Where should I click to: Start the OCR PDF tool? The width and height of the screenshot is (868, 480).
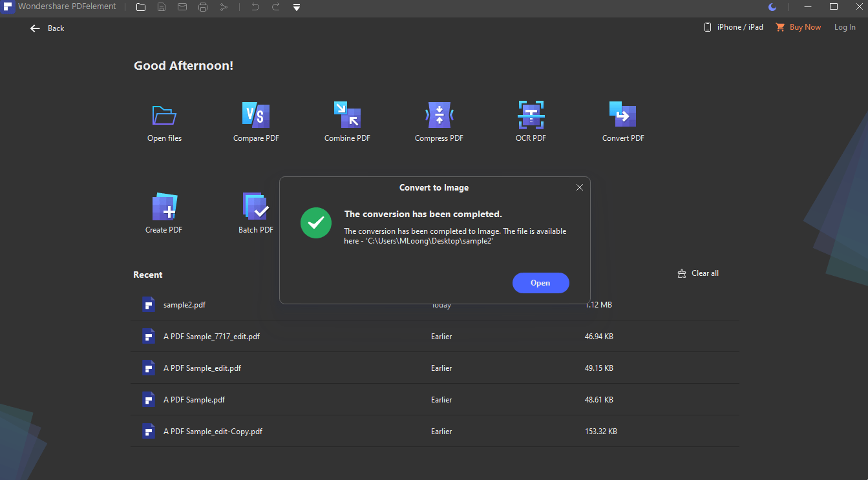tap(531, 116)
